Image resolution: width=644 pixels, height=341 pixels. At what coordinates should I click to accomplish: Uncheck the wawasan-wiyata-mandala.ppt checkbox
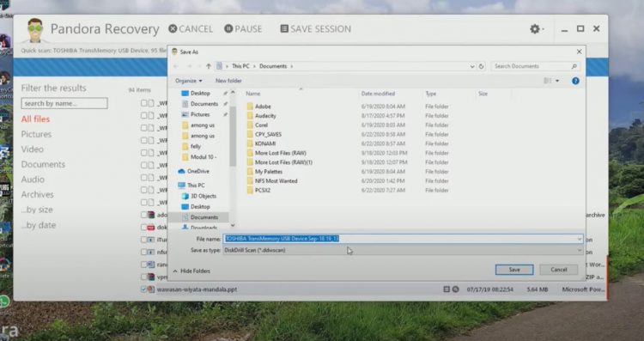[143, 289]
